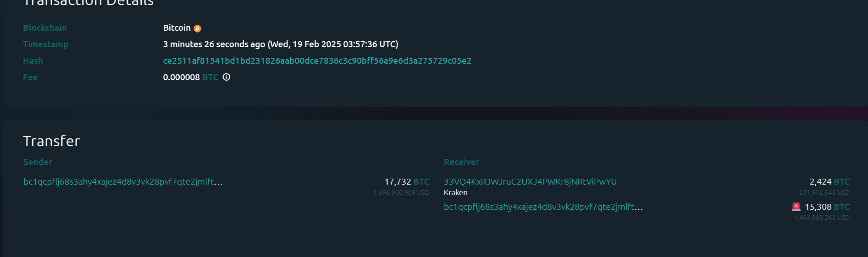
Task: Click the info icon beside the fee
Action: tap(227, 77)
